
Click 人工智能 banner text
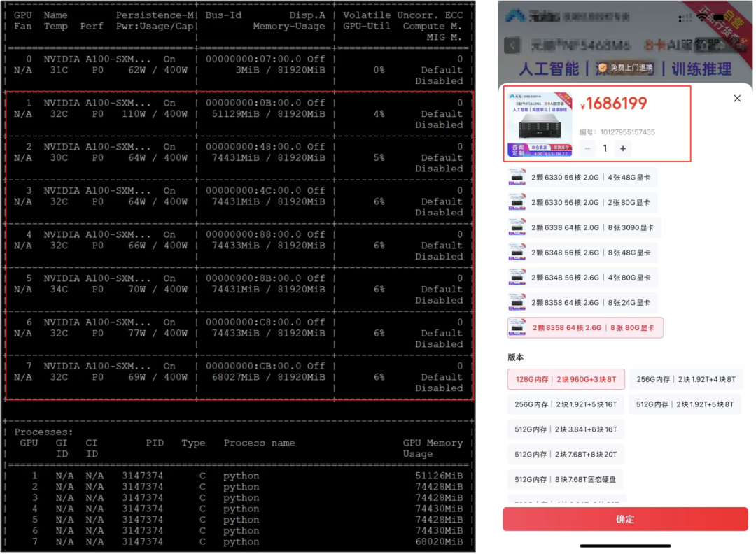tap(549, 69)
